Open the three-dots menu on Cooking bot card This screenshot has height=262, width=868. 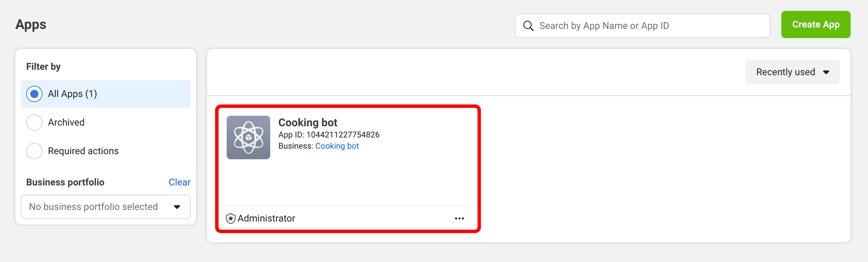[x=459, y=218]
